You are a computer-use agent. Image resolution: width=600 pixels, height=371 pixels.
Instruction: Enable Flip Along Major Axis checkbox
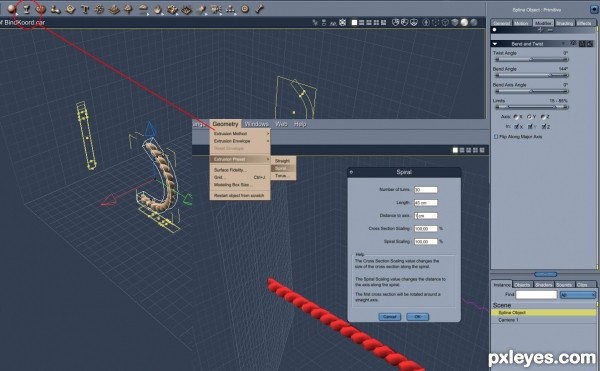[496, 137]
